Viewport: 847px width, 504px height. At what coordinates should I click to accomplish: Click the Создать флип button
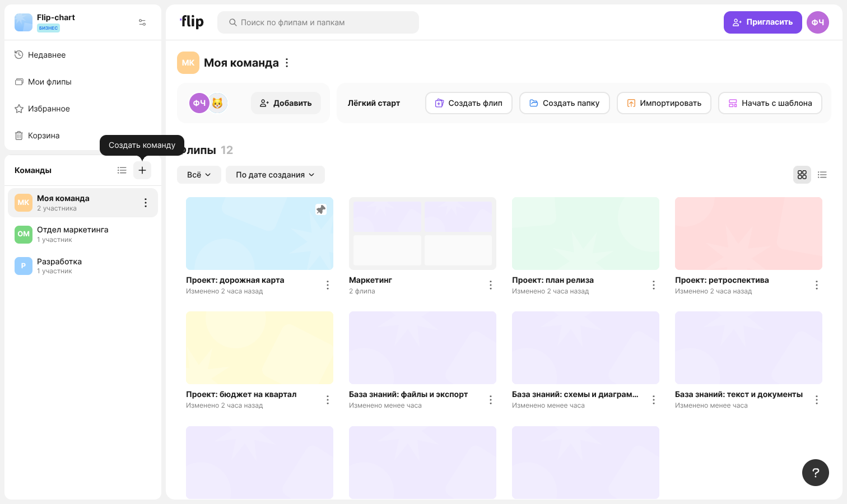tap(469, 103)
